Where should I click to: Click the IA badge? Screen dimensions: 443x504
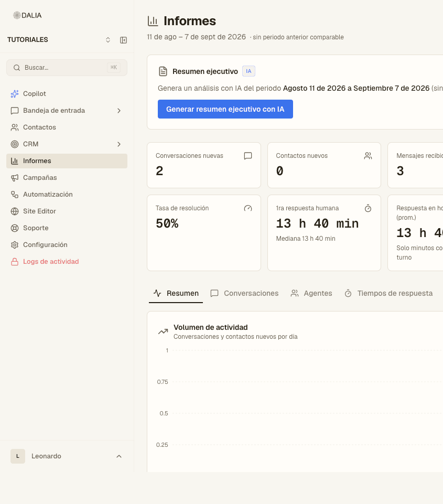click(248, 71)
